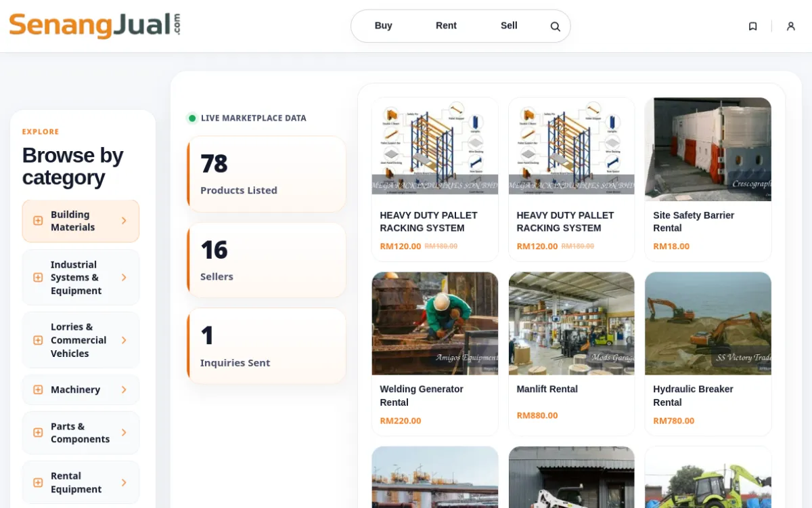Click plus icon beside Industrial Systems & Equipment
The height and width of the screenshot is (508, 812).
click(x=38, y=278)
